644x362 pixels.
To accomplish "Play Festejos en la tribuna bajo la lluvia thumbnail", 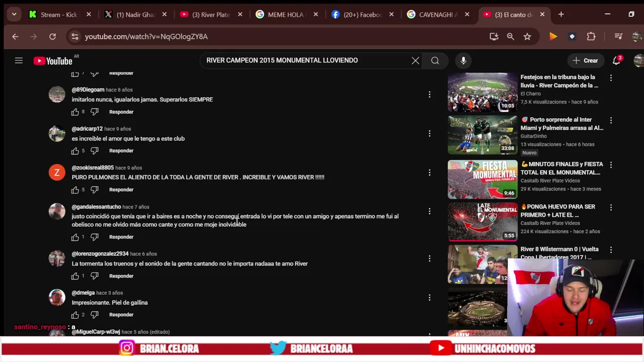I will coord(482,93).
